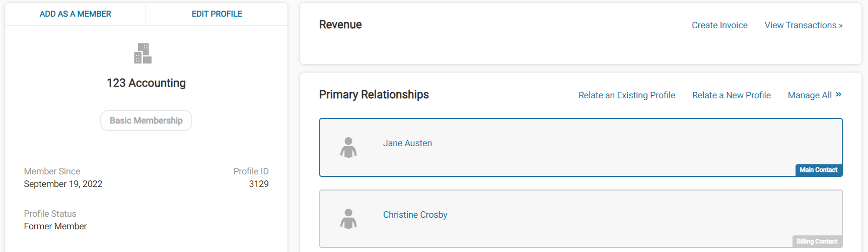Click the double chevron beside Manage All

point(838,94)
